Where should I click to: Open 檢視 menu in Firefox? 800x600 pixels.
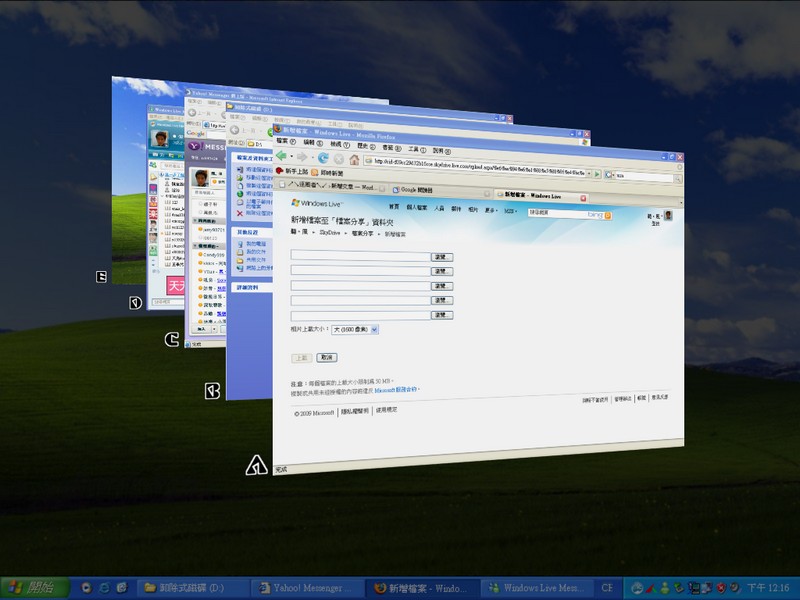point(340,144)
